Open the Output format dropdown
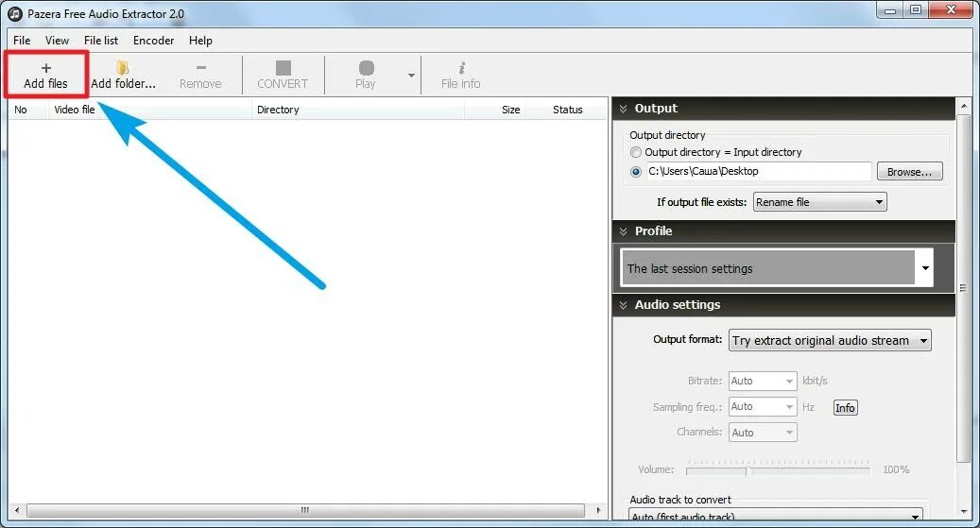This screenshot has width=980, height=528. coord(830,341)
